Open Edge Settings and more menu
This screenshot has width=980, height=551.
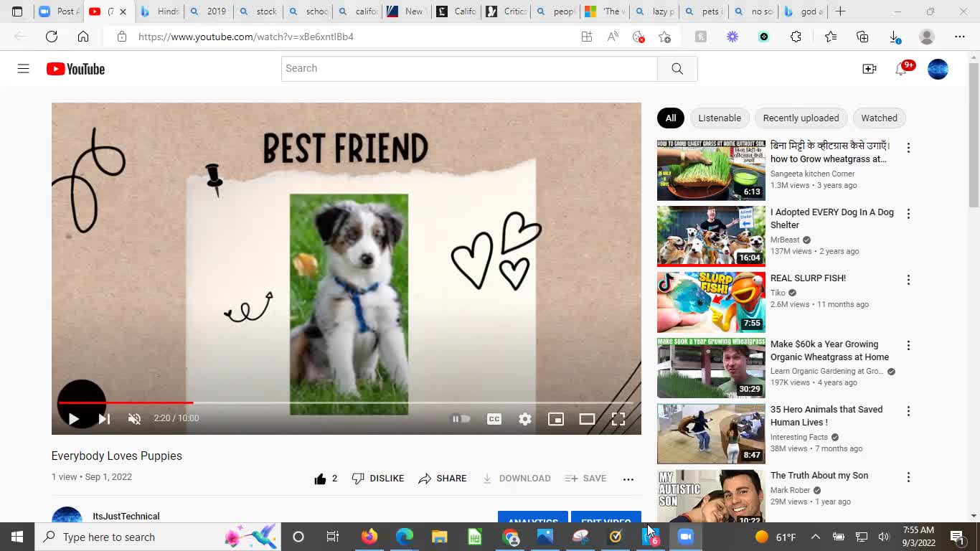(960, 37)
